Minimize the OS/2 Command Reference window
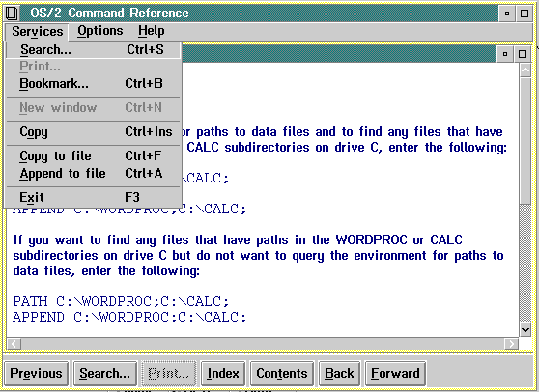This screenshot has width=539, height=392. 507,14
